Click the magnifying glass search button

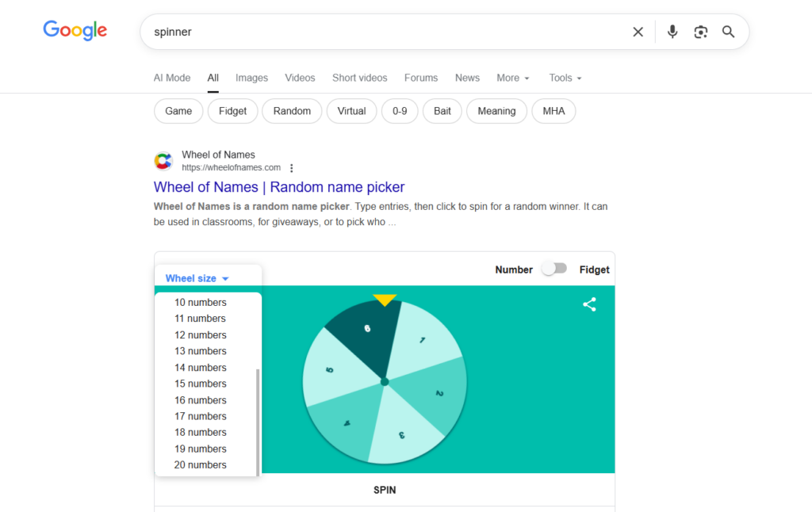728,32
